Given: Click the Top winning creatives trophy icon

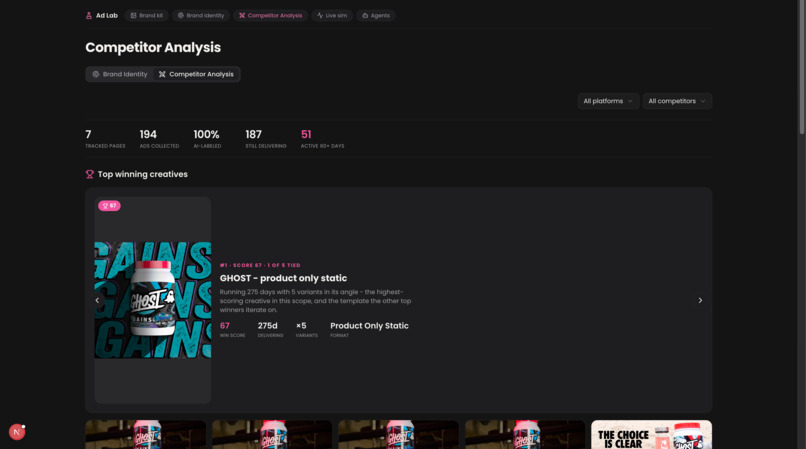Looking at the screenshot, I should (89, 174).
